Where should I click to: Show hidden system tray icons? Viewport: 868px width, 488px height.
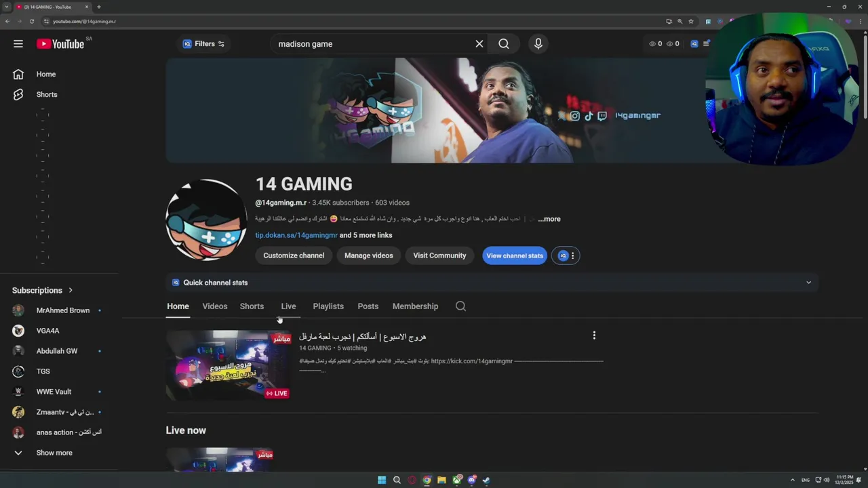tap(792, 480)
